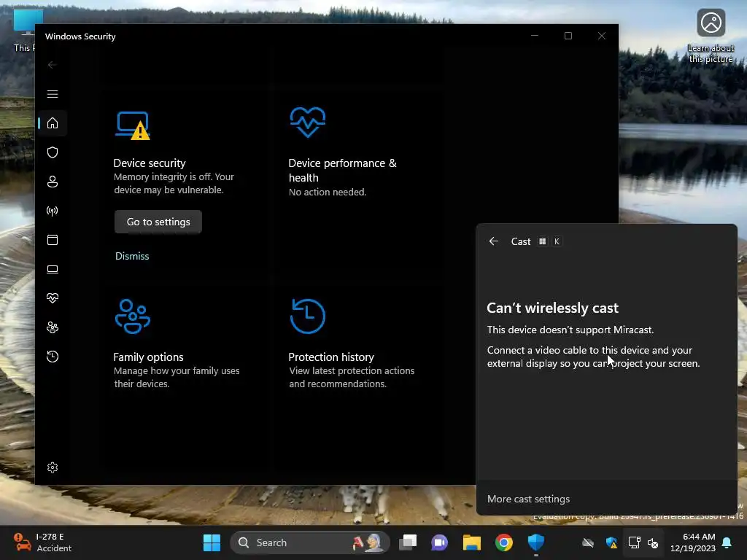
Task: Open Family options sidebar icon
Action: point(53,327)
